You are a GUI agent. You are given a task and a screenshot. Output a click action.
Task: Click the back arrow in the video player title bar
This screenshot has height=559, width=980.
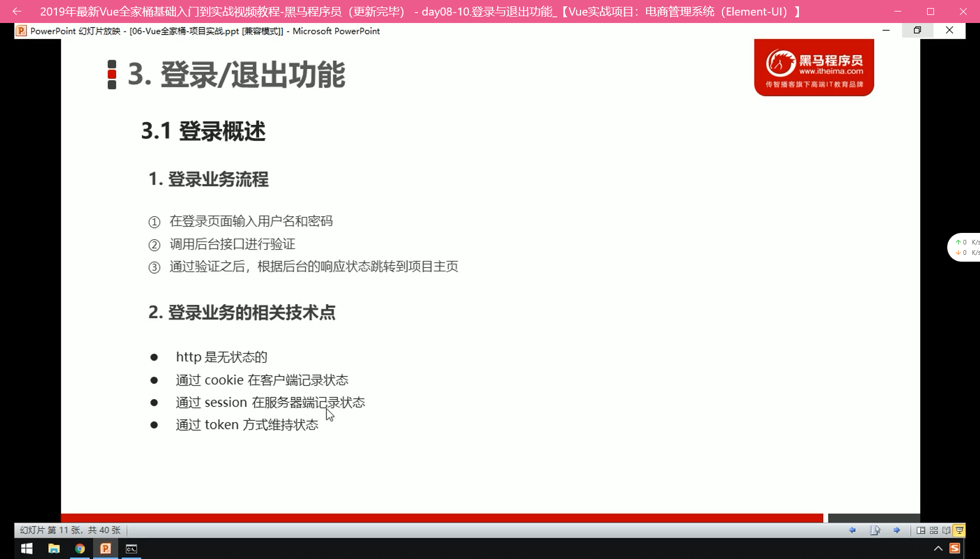click(x=17, y=12)
